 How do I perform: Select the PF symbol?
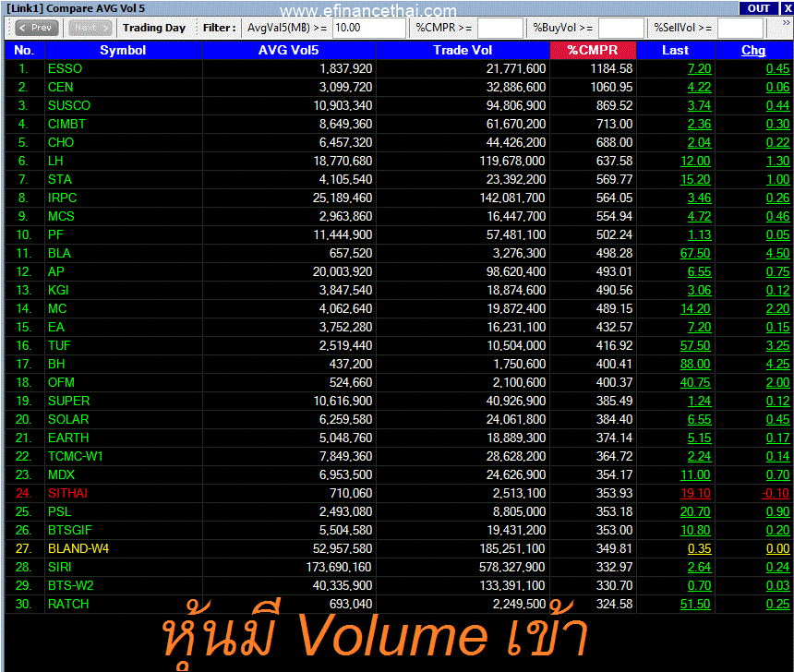pyautogui.click(x=55, y=235)
